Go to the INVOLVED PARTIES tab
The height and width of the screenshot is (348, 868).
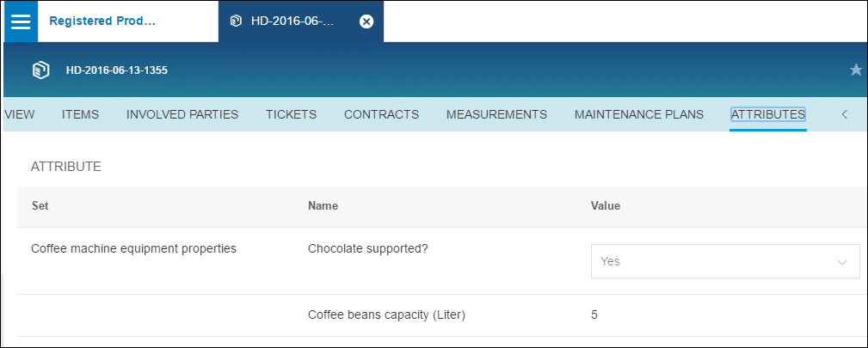coord(182,114)
